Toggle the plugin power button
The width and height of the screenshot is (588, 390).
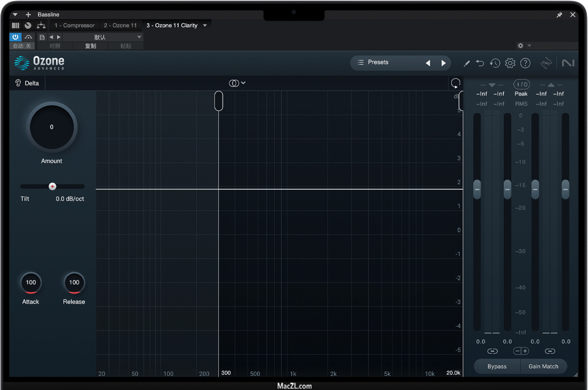tap(15, 37)
